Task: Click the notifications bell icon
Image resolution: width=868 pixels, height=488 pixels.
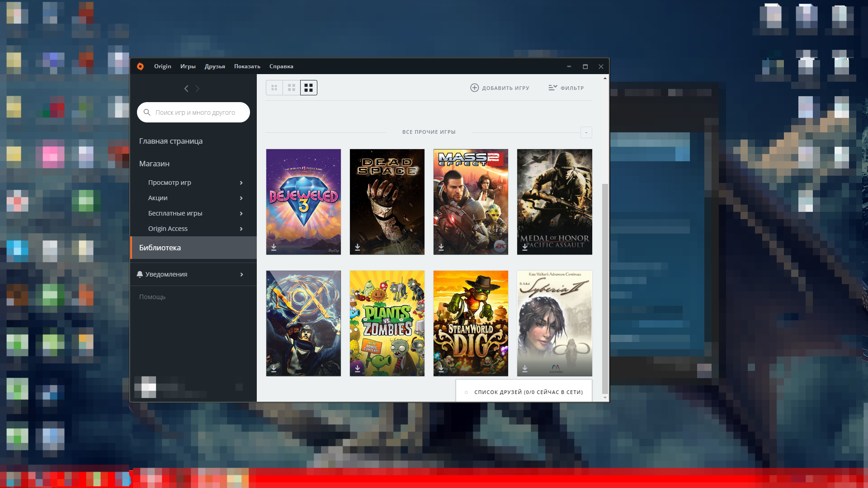Action: 140,274
